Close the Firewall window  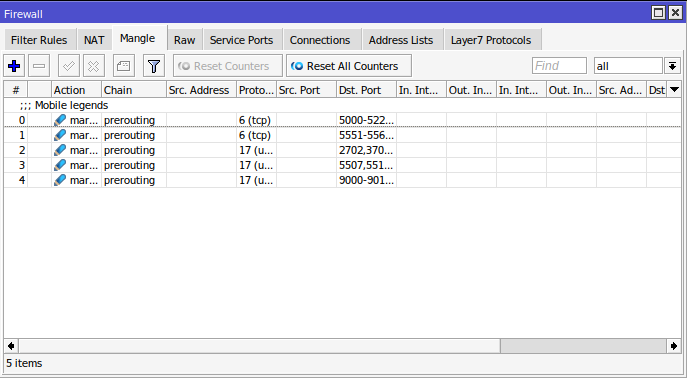point(675,13)
